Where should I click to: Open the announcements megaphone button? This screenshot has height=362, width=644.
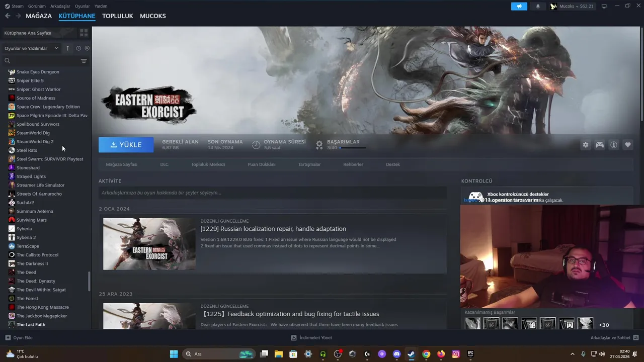coord(519,6)
